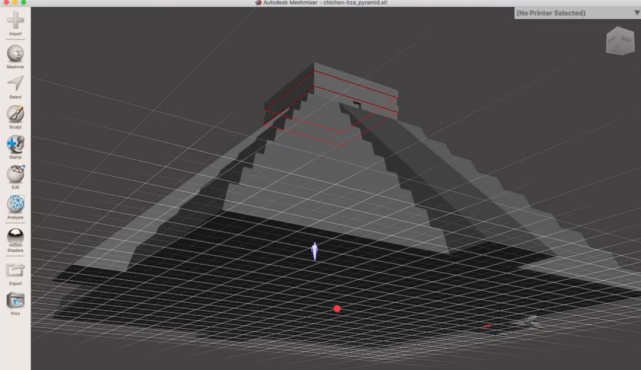Open the Sculpt brushes tool
The height and width of the screenshot is (370, 641).
point(15,117)
